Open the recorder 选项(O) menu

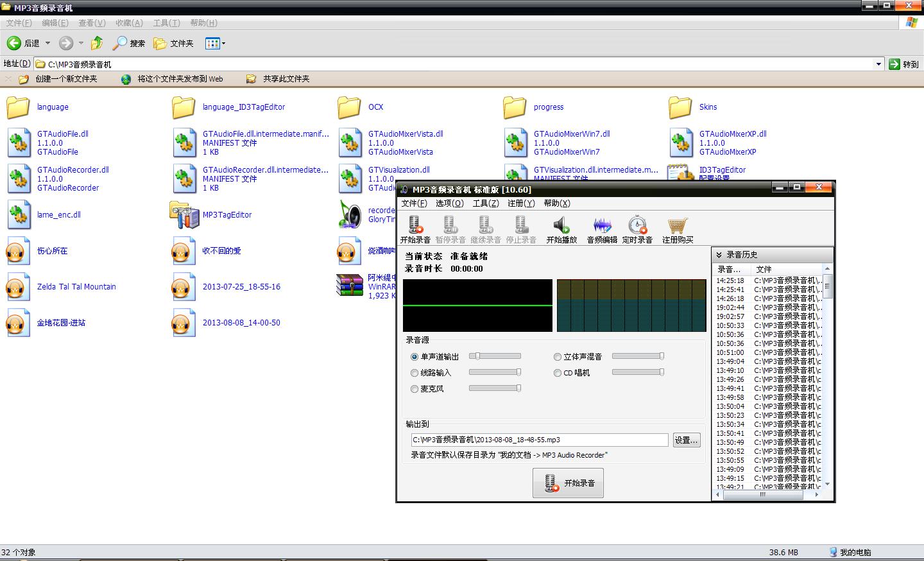pos(450,203)
